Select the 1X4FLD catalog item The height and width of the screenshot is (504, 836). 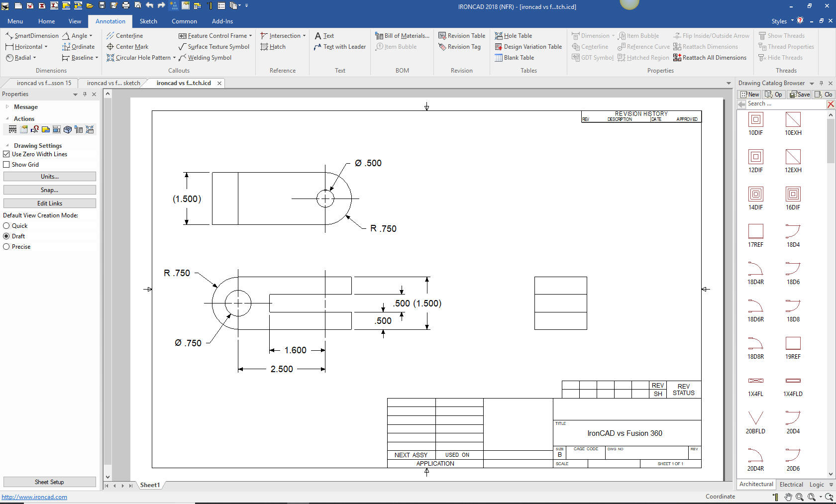pyautogui.click(x=793, y=385)
